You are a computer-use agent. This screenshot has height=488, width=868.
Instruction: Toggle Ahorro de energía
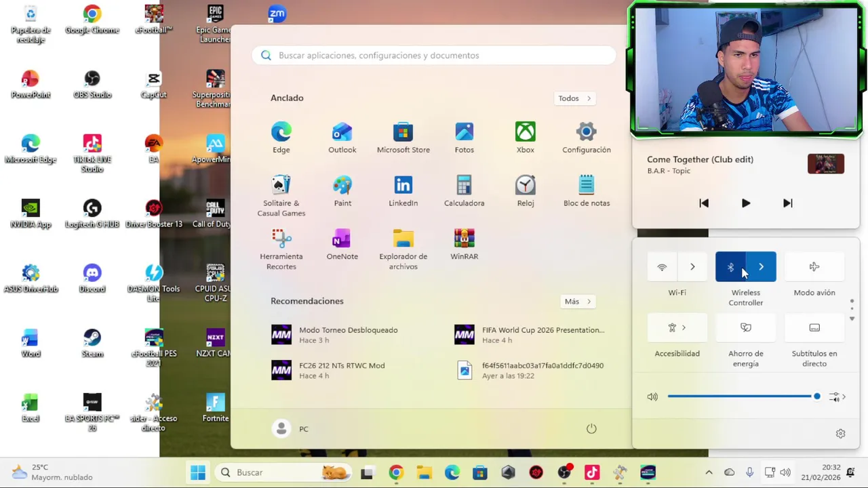tap(746, 328)
